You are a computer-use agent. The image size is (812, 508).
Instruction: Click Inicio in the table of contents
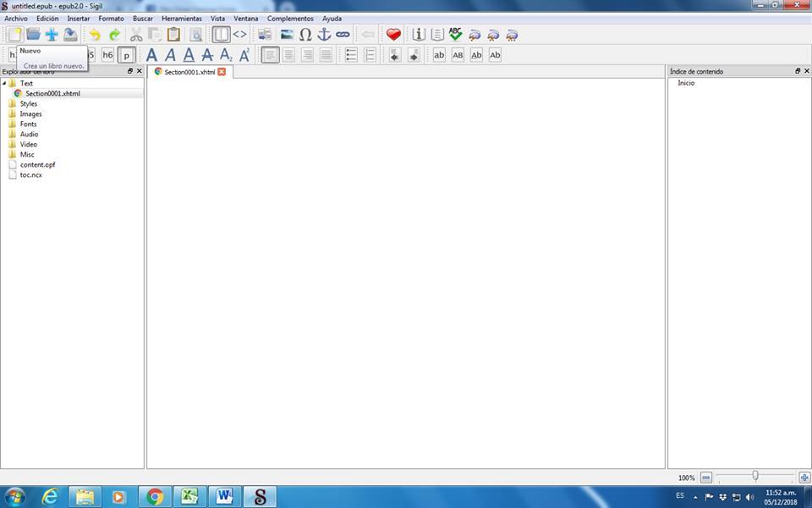[x=686, y=83]
